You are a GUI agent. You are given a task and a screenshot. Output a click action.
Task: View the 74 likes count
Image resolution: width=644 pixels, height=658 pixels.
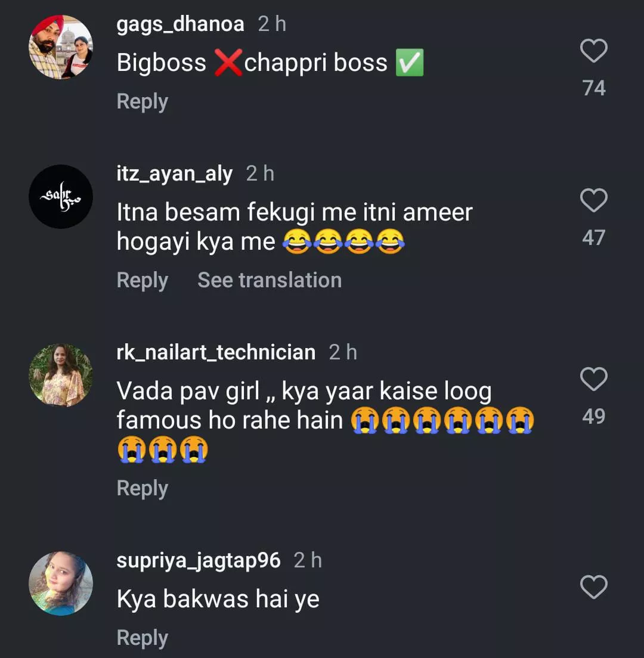tap(594, 88)
